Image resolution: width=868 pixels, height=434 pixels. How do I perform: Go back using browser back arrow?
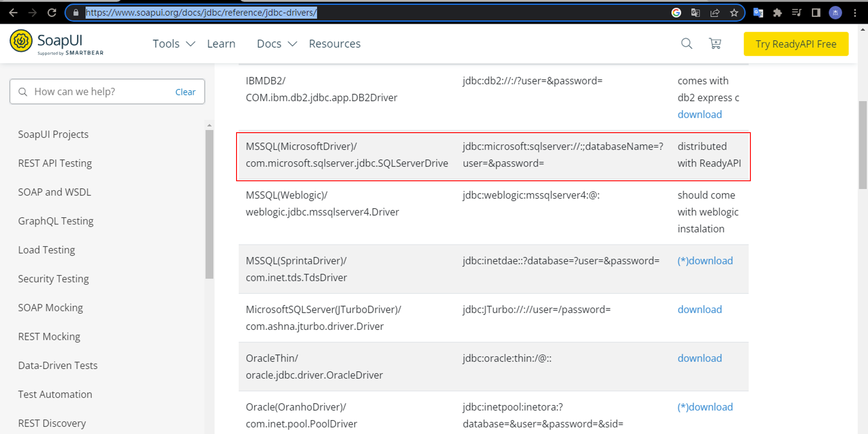click(13, 13)
